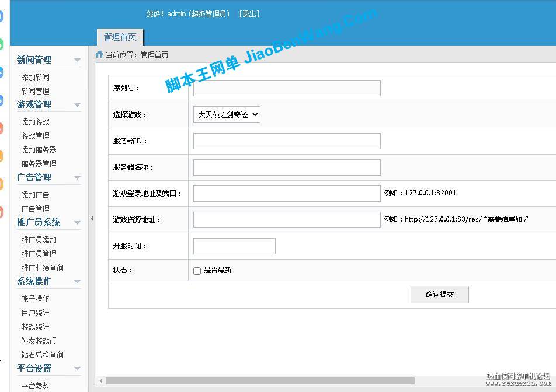
Task: Open 钻石兑换查询 in the sidebar
Action: pyautogui.click(x=42, y=355)
